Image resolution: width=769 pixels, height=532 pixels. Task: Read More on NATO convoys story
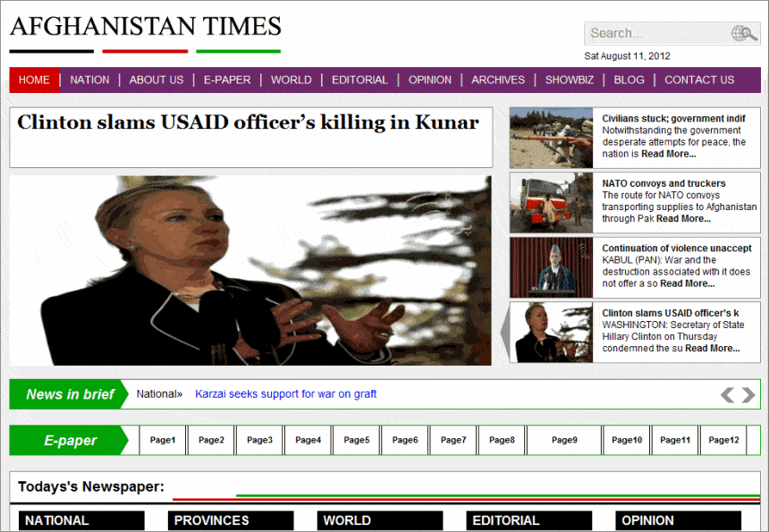pyautogui.click(x=684, y=219)
